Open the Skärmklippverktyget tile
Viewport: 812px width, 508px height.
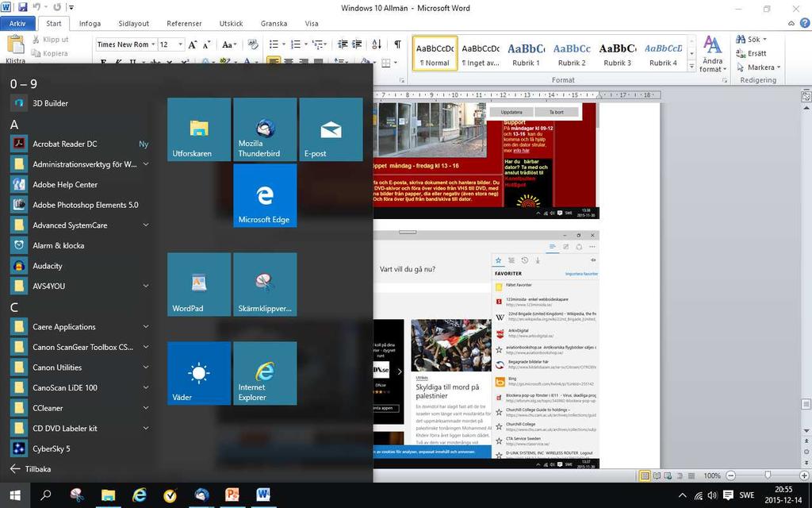(265, 284)
